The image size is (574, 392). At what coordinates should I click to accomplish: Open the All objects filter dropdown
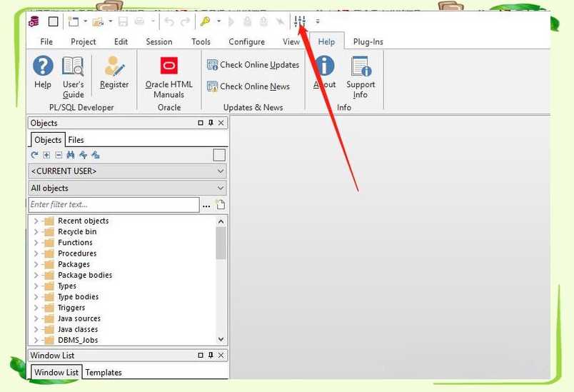coord(127,188)
